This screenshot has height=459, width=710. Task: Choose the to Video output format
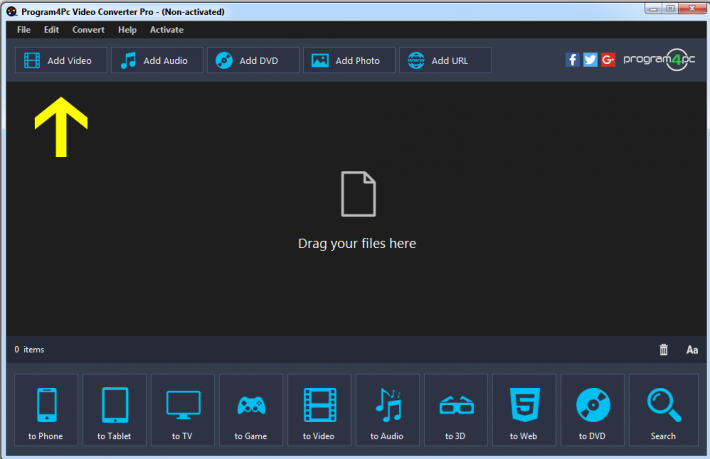coord(319,410)
